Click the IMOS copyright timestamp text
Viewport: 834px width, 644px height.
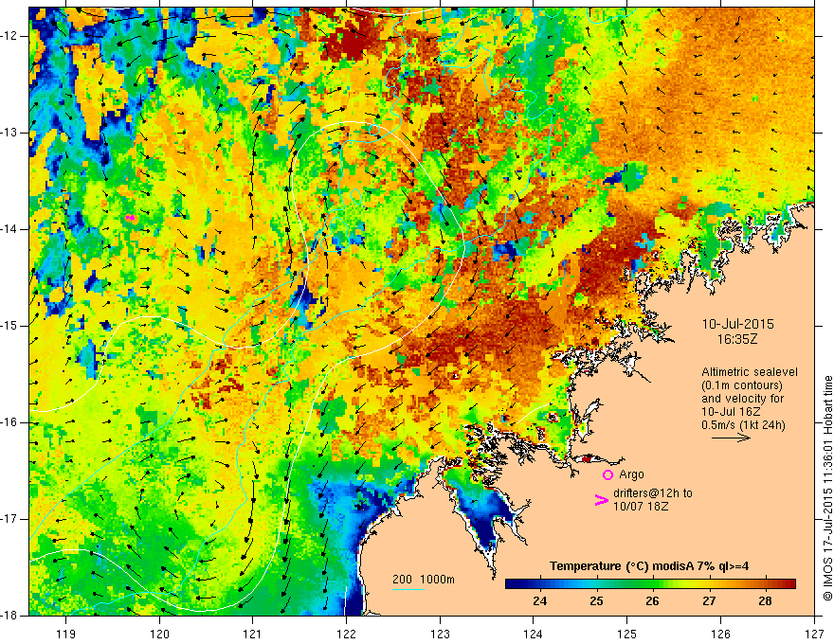[x=827, y=489]
